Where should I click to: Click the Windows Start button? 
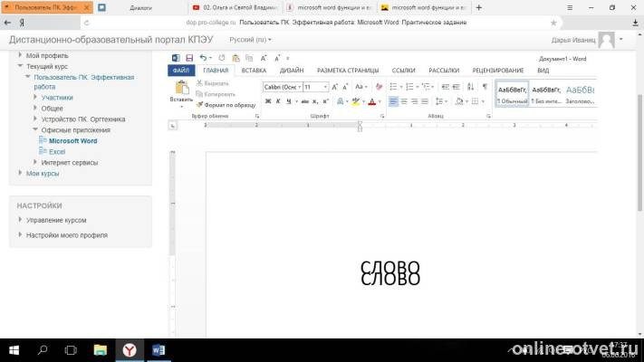(x=14, y=350)
